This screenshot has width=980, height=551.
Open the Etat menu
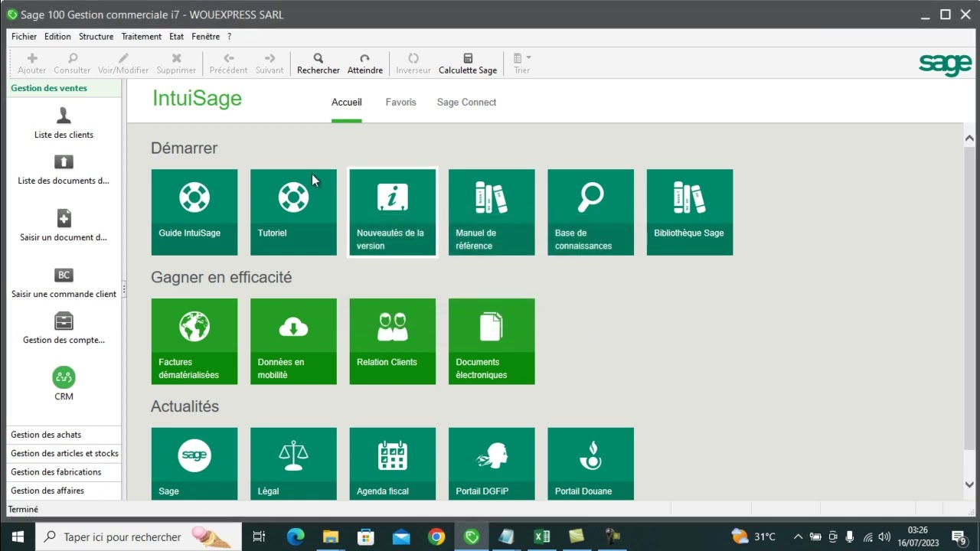176,36
